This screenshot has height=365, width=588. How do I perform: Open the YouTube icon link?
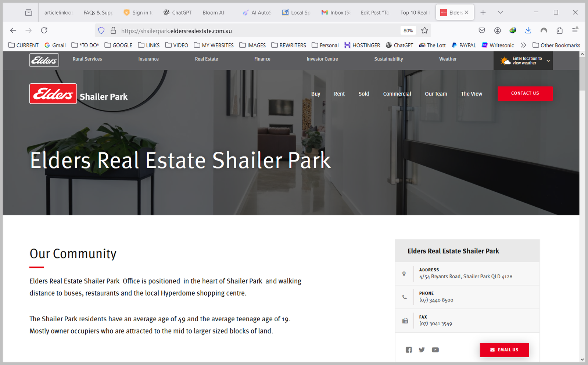tap(435, 350)
